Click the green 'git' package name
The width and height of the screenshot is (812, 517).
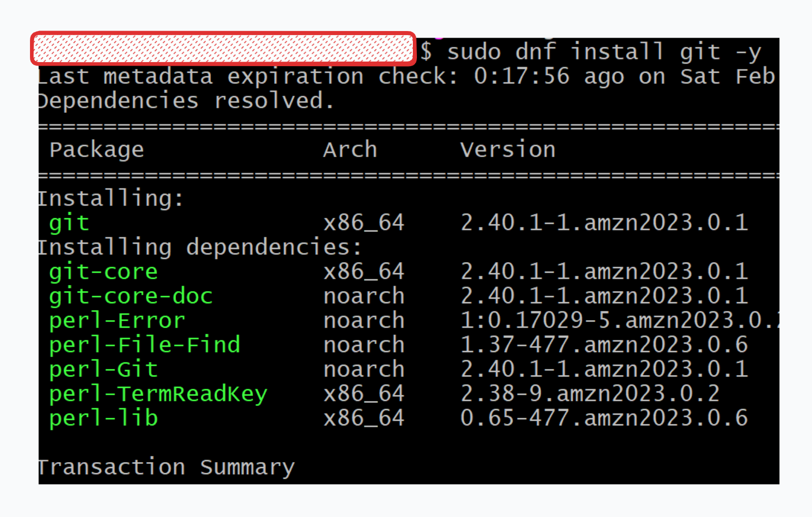click(69, 223)
